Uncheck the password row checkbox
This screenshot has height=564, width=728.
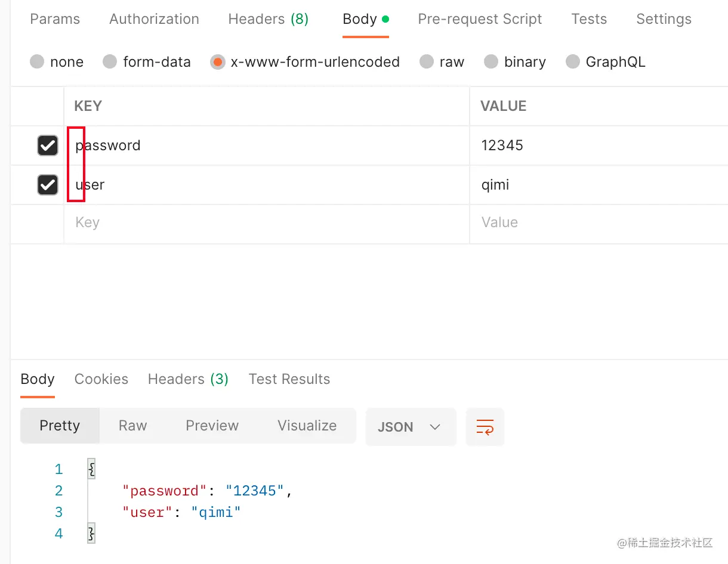pos(48,145)
